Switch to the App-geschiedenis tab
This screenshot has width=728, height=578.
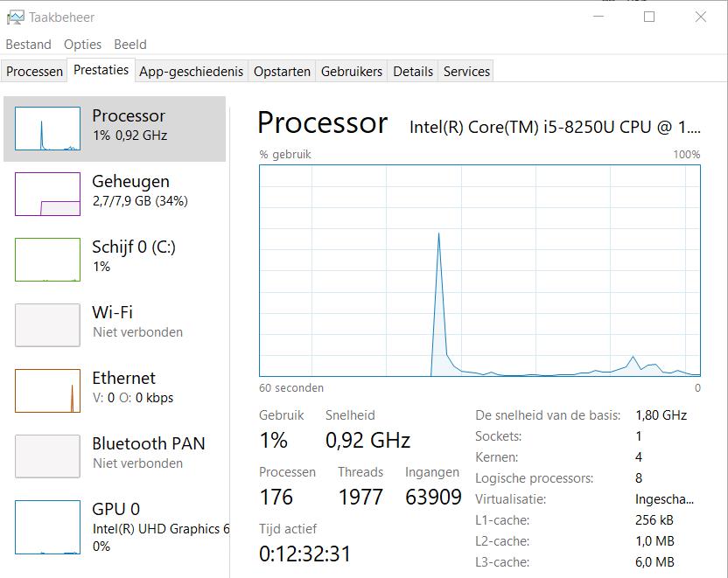192,72
